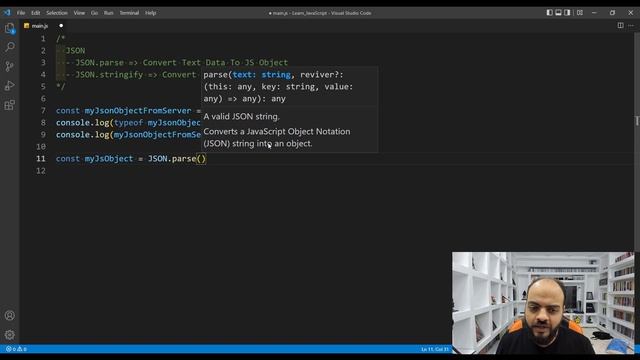Open the editor More Actions ellipsis
Screen dimensions: 640x360
pos(631,25)
